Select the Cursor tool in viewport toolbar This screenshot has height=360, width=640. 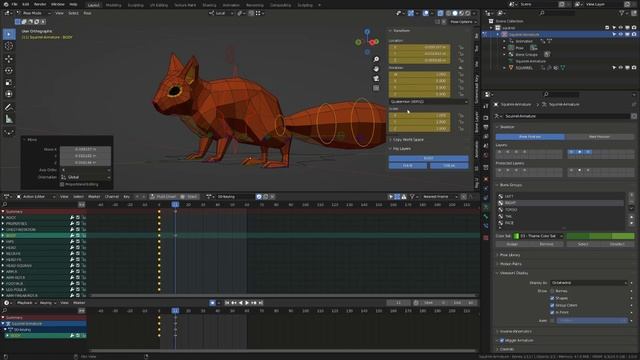(9, 47)
